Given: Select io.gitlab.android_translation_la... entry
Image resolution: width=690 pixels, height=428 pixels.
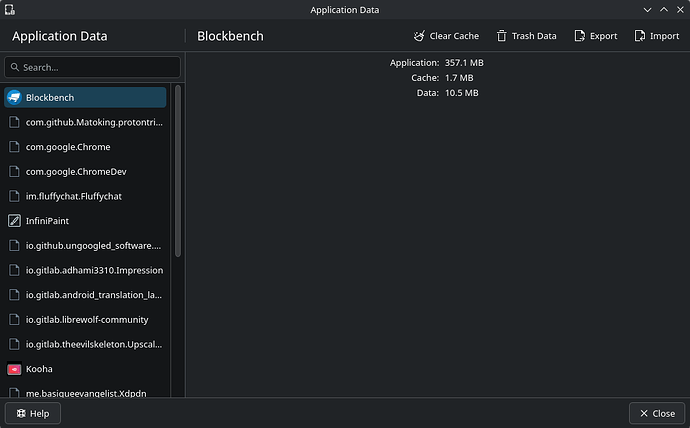Looking at the screenshot, I should 85,295.
